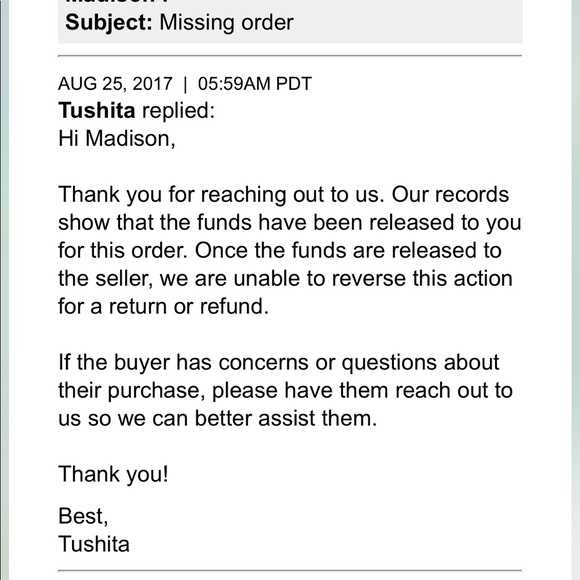580x580 pixels.
Task: Click the line "the seller, we are unable"
Action: point(285,279)
